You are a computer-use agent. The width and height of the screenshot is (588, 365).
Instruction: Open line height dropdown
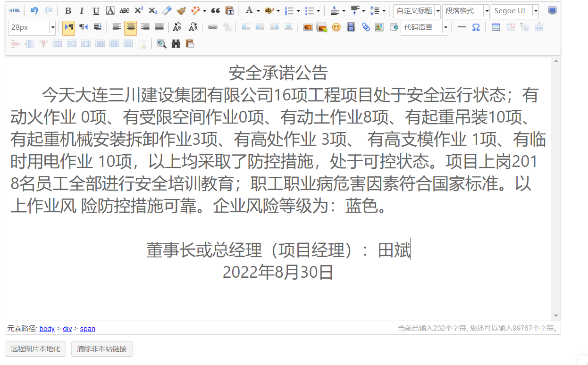pos(384,10)
